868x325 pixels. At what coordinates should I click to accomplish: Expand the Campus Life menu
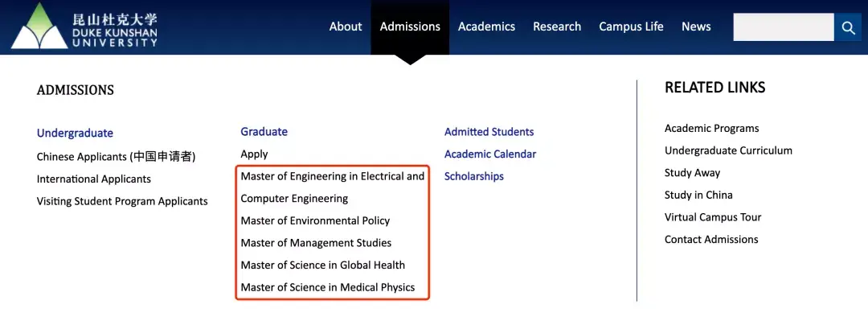point(631,27)
